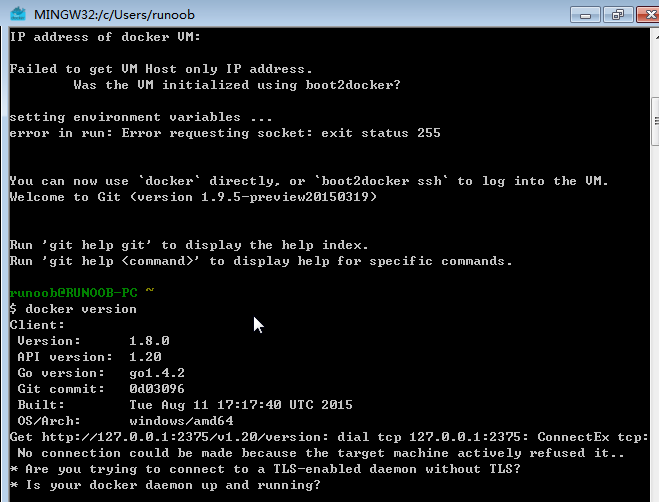Click 'Is your docker daemon up and running?' line
Screen dimensions: 659x502
(165, 485)
